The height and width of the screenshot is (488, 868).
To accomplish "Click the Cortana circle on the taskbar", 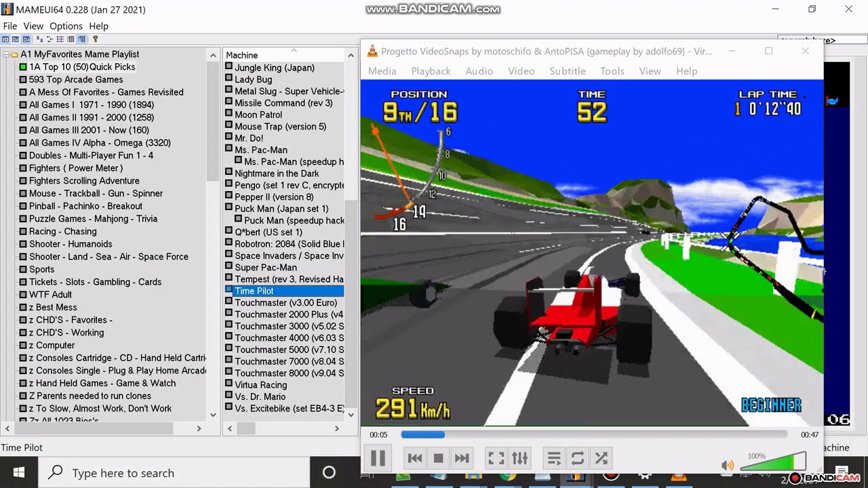I will (329, 472).
